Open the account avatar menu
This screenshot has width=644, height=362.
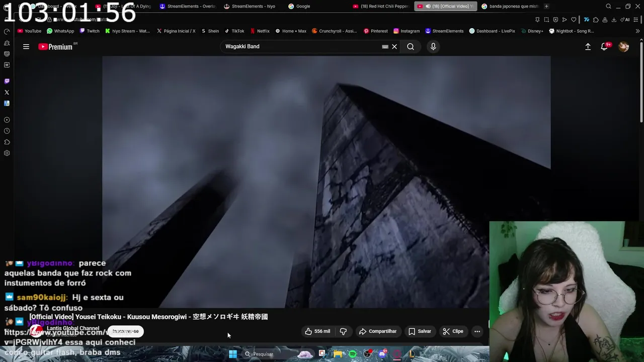[624, 47]
